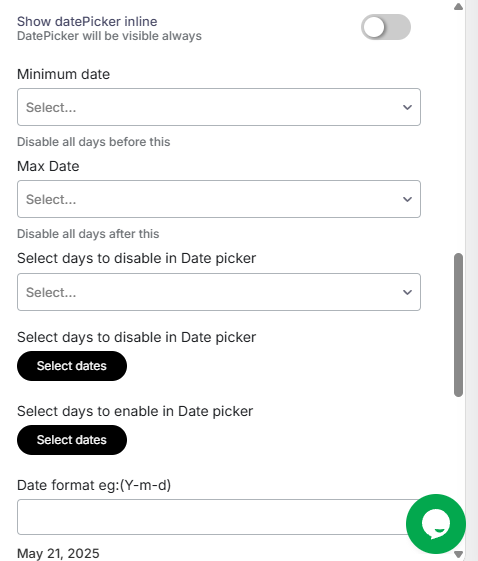Expand the Minimum date dropdown
Screen dimensions: 478x561
[219, 107]
